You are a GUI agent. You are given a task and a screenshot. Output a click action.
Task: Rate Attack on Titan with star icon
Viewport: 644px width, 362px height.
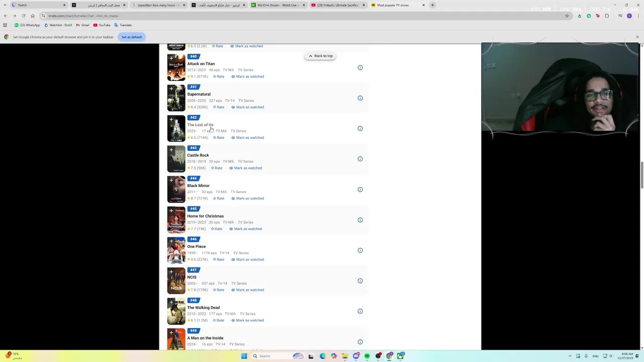tap(218, 76)
